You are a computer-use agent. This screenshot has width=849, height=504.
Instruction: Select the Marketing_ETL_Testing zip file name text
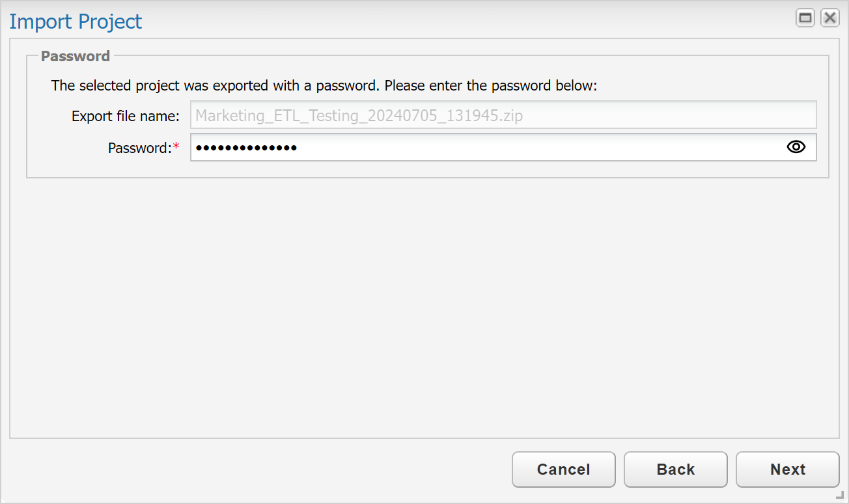click(x=359, y=116)
